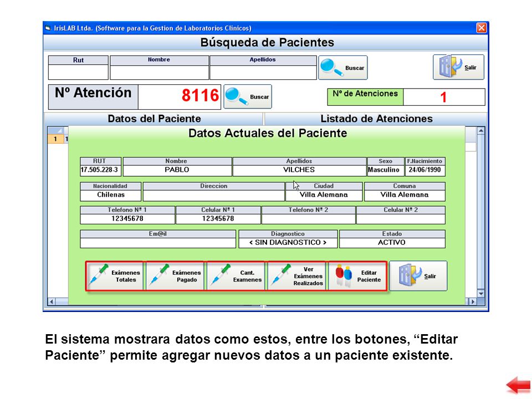The width and height of the screenshot is (532, 399).
Task: Click the grid select-all corner cell
Action: (x=55, y=131)
